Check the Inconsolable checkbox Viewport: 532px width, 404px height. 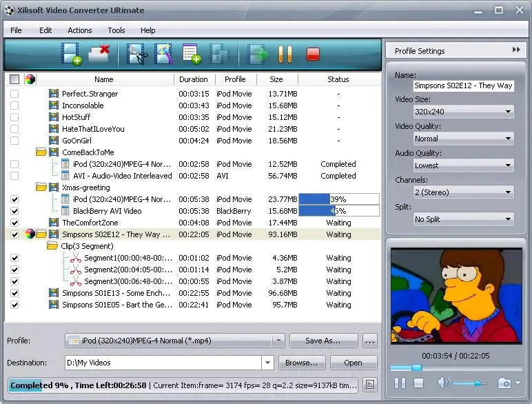(x=14, y=105)
